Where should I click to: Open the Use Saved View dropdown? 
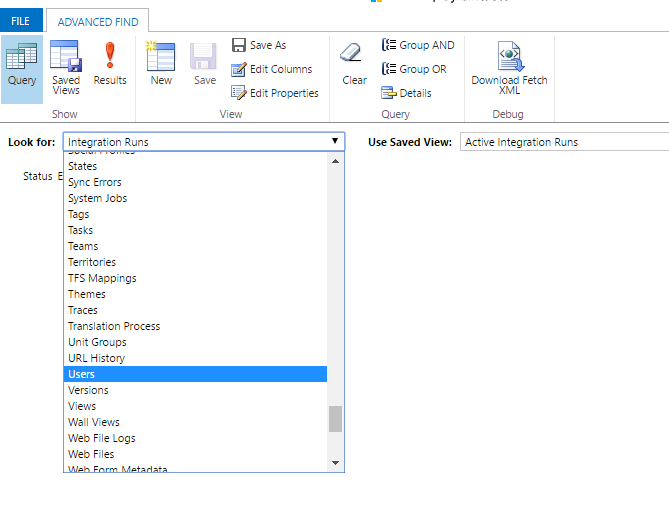[563, 142]
